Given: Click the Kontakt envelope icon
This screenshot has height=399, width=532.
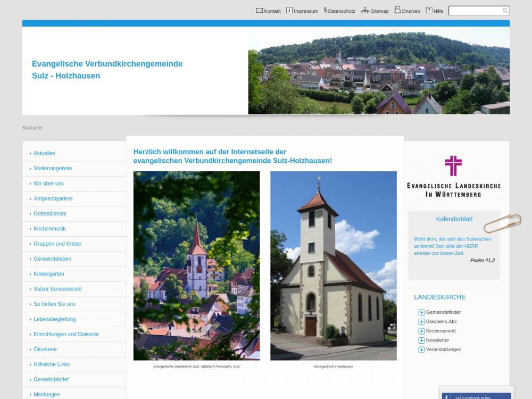Looking at the screenshot, I should click(260, 11).
